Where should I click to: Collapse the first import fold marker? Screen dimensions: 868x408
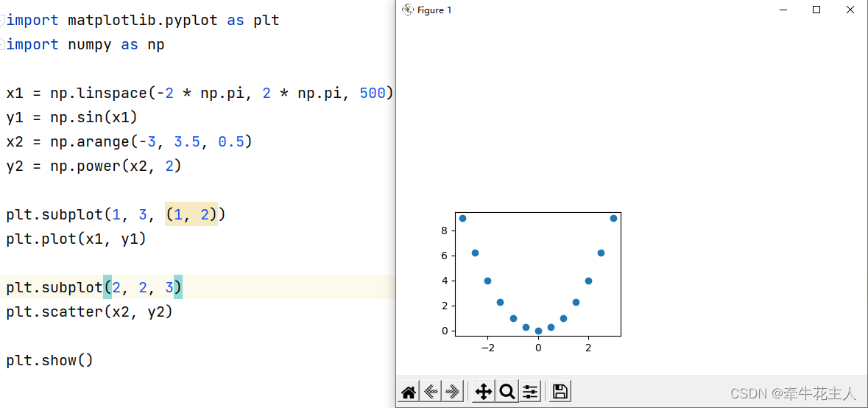[x=2, y=21]
